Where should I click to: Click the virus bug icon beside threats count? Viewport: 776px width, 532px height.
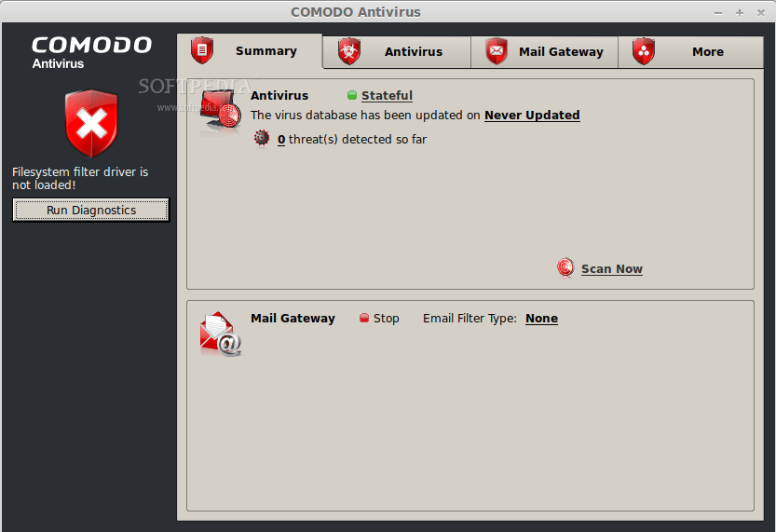coord(261,139)
